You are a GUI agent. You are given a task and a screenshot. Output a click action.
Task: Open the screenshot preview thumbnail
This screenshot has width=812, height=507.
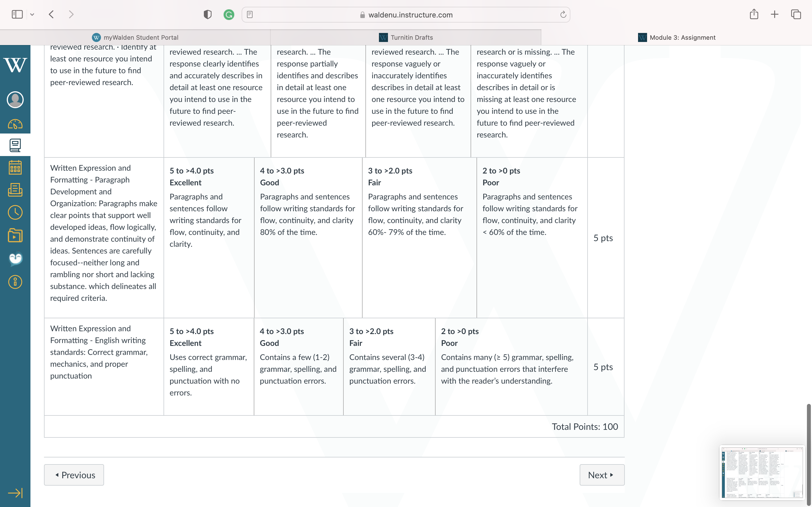click(762, 472)
